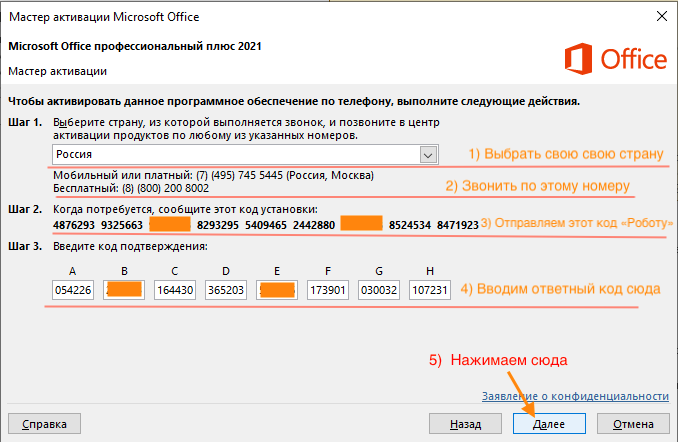Screen dimensions: 678x442
Task: Click the Шаг 3 label
Action: 25,247
